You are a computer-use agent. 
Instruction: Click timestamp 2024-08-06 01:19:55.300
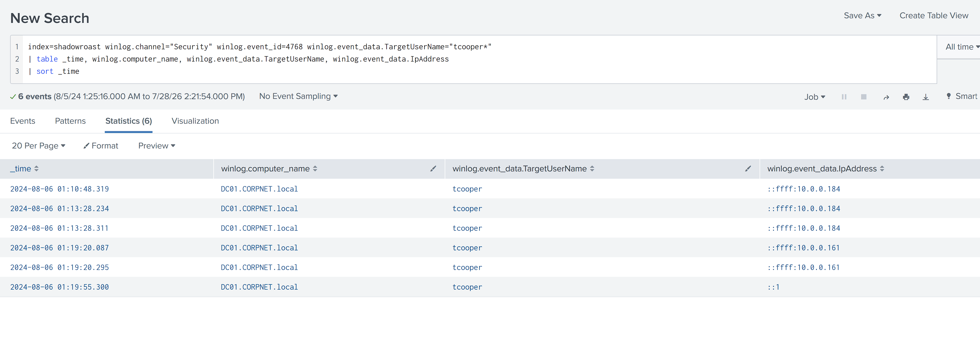click(x=59, y=287)
